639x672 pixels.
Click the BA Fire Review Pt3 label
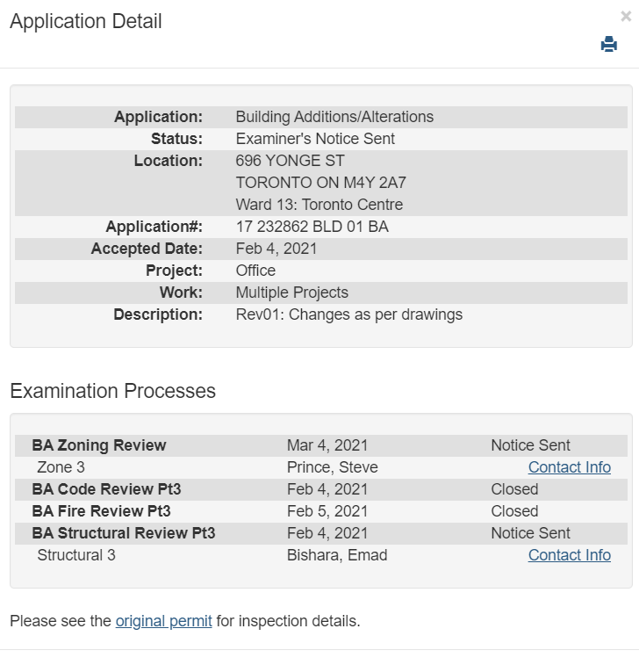point(101,511)
